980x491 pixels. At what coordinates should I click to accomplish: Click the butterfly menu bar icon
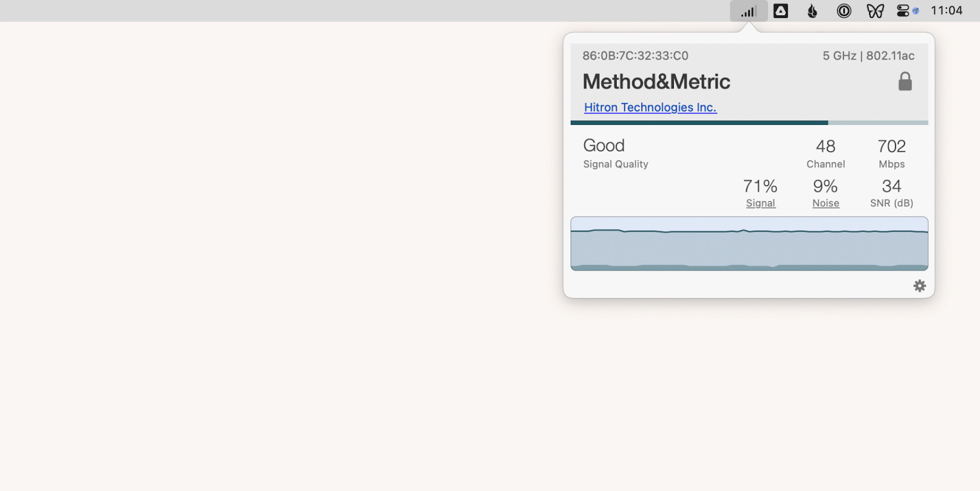875,11
